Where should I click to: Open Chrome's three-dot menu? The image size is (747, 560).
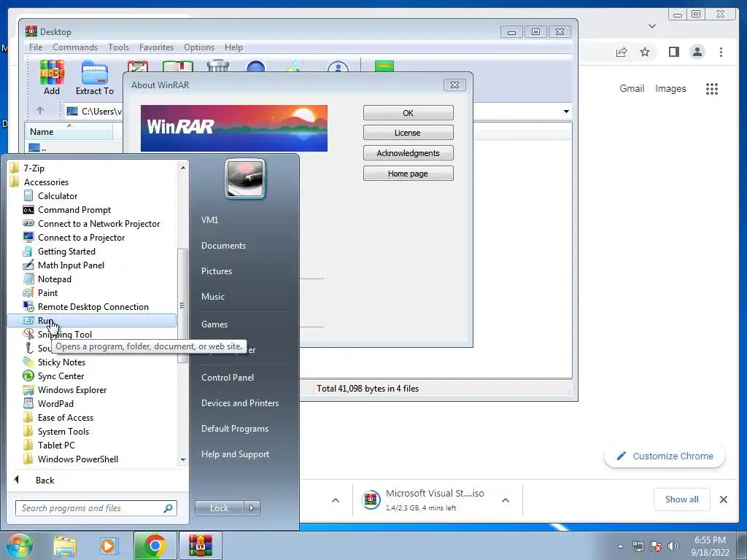click(x=721, y=52)
